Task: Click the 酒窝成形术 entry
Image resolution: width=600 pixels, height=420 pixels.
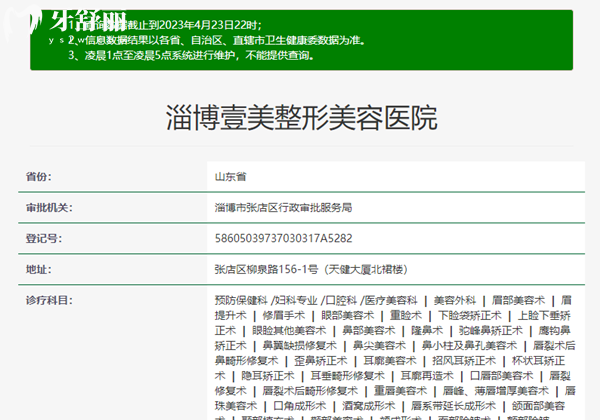Action: (x=368, y=406)
